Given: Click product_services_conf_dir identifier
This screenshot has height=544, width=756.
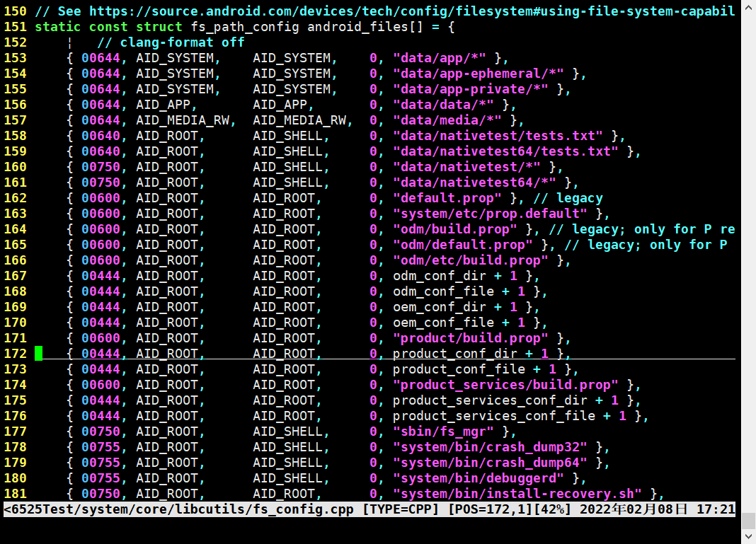Looking at the screenshot, I should (x=491, y=400).
